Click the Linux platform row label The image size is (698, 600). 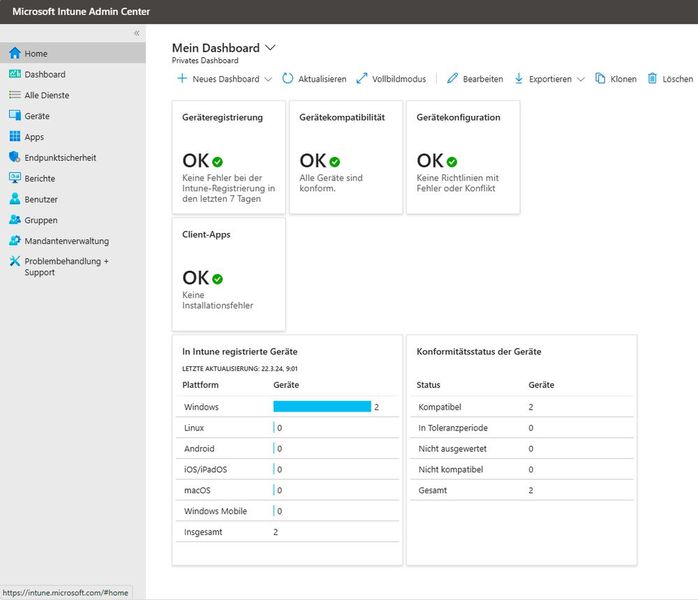point(194,428)
